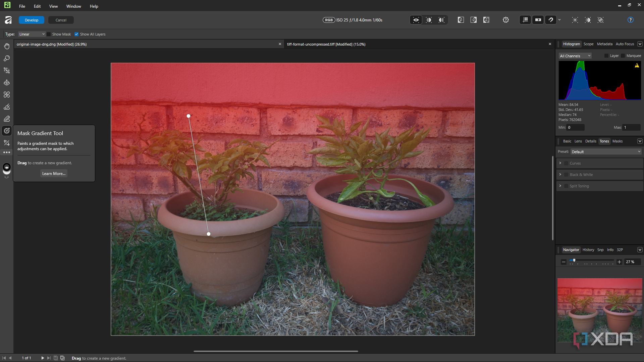Click the blue Develop button

pyautogui.click(x=32, y=20)
